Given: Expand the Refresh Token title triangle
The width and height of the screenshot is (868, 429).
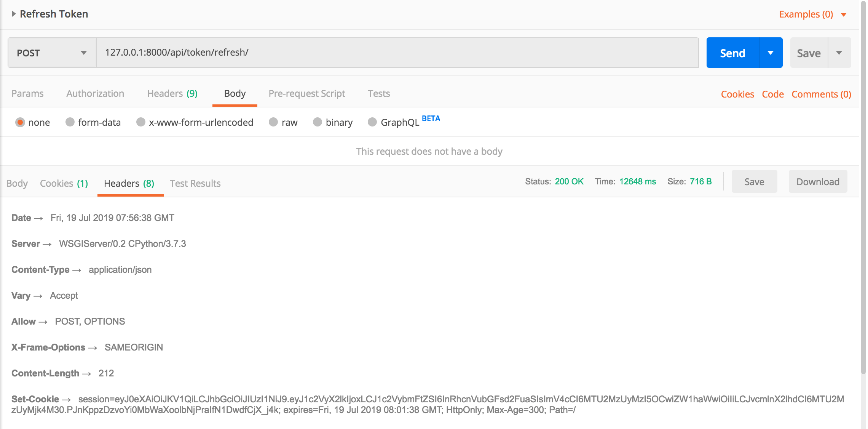Looking at the screenshot, I should [x=14, y=14].
